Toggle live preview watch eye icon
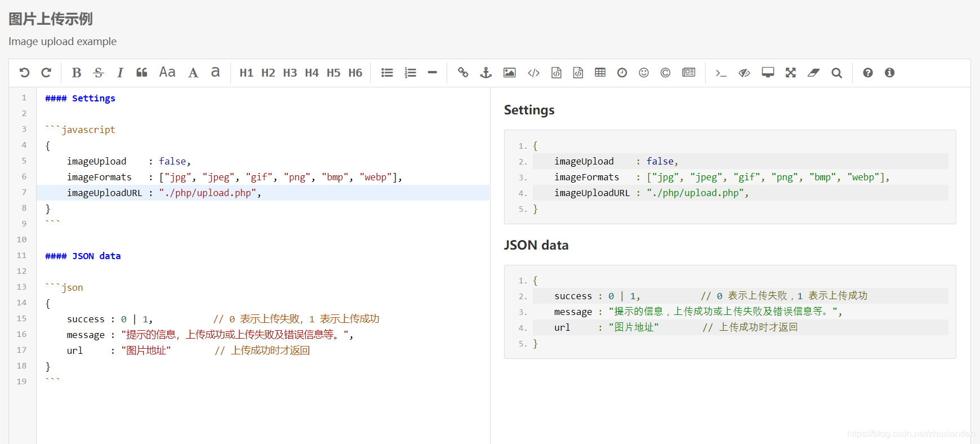 click(745, 73)
